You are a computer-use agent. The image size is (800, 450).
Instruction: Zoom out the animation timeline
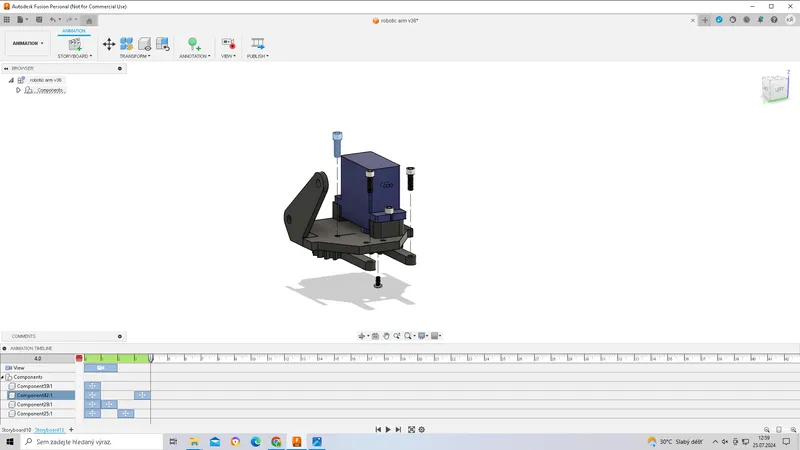tap(766, 430)
